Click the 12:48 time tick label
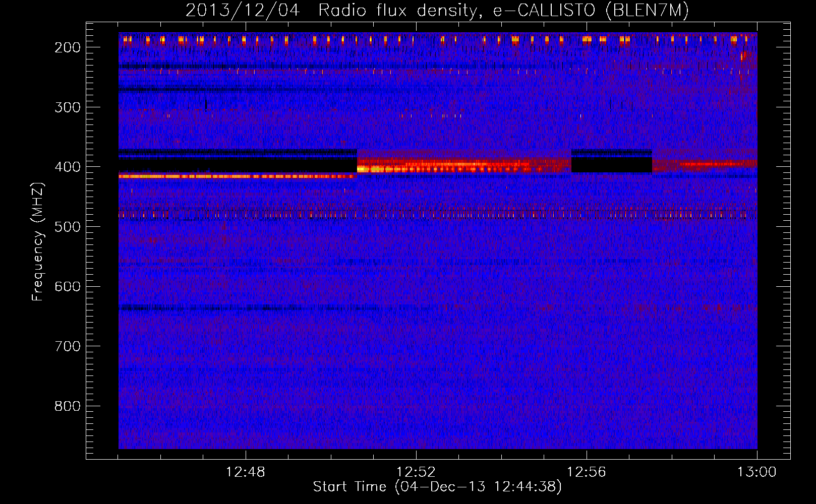Screen dimensions: 816x504 click(246, 472)
